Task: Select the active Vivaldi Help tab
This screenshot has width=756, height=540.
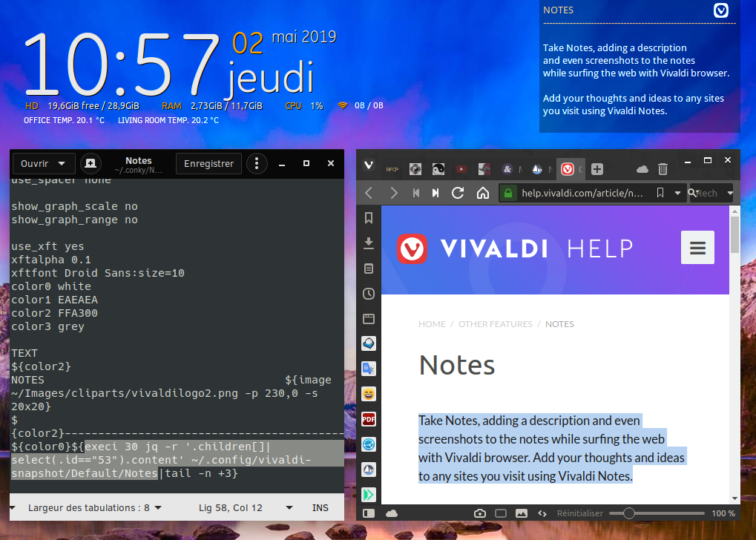Action: [x=571, y=169]
